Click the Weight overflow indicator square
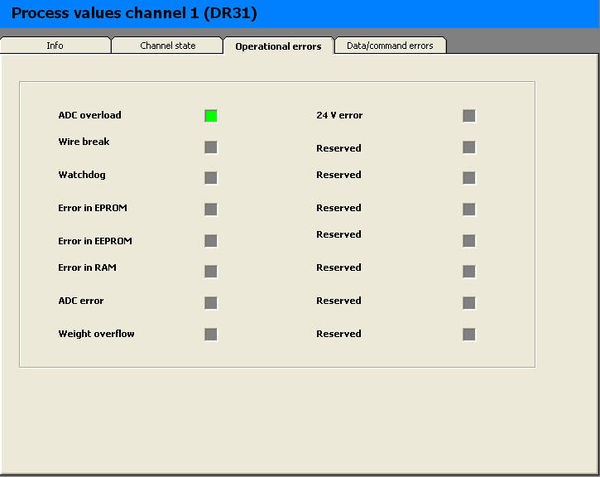The height and width of the screenshot is (477, 600). click(x=211, y=334)
